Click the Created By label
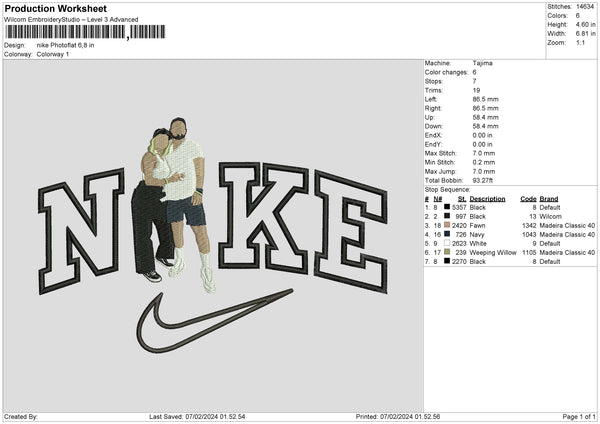Image resolution: width=600 pixels, height=424 pixels. pos(21,417)
